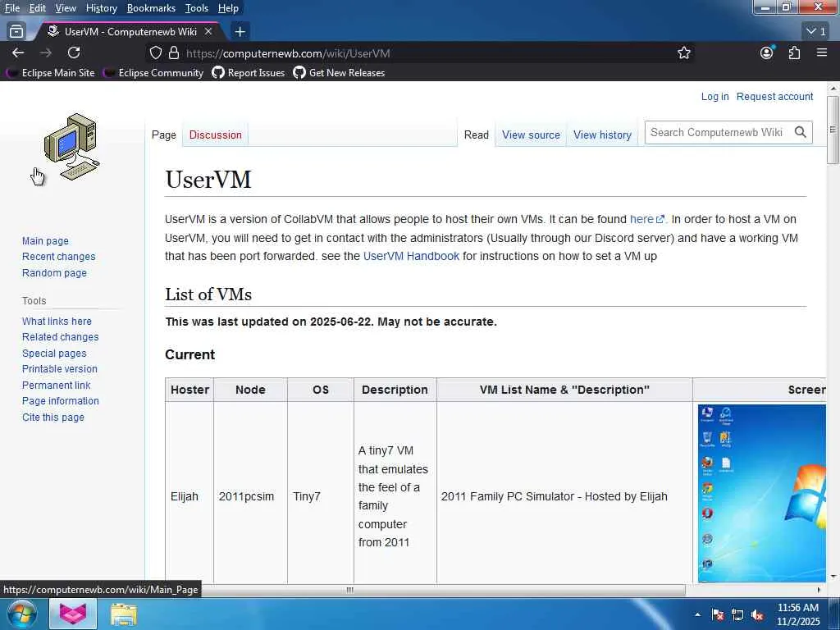The width and height of the screenshot is (840, 630).
Task: Open the Bookmarks menu
Action: tap(151, 8)
